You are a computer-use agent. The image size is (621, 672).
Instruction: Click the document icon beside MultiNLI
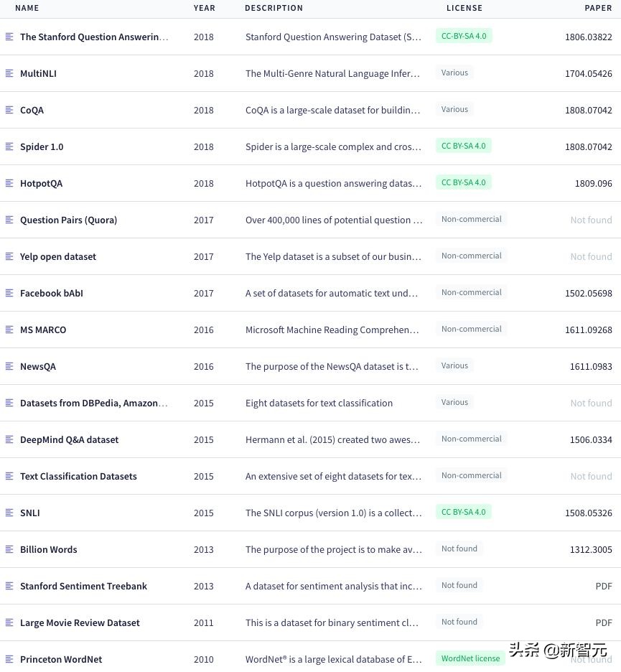tap(9, 73)
